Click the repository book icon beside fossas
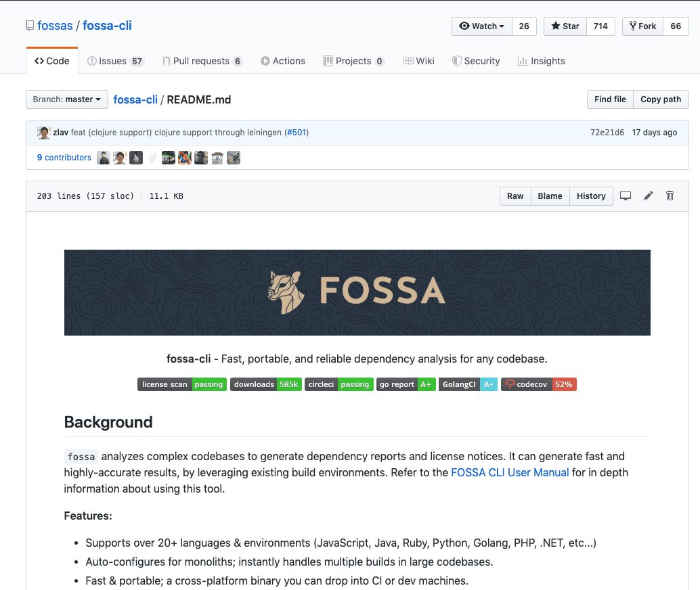 [x=28, y=25]
